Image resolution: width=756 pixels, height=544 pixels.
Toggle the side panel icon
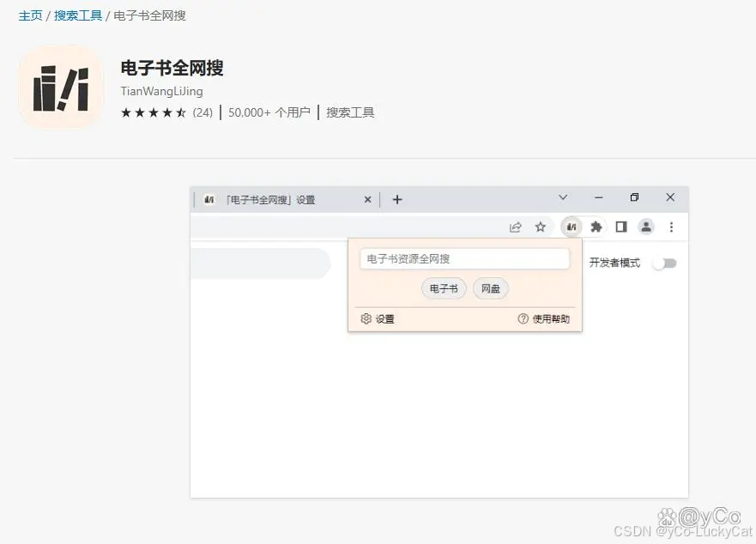pyautogui.click(x=621, y=227)
